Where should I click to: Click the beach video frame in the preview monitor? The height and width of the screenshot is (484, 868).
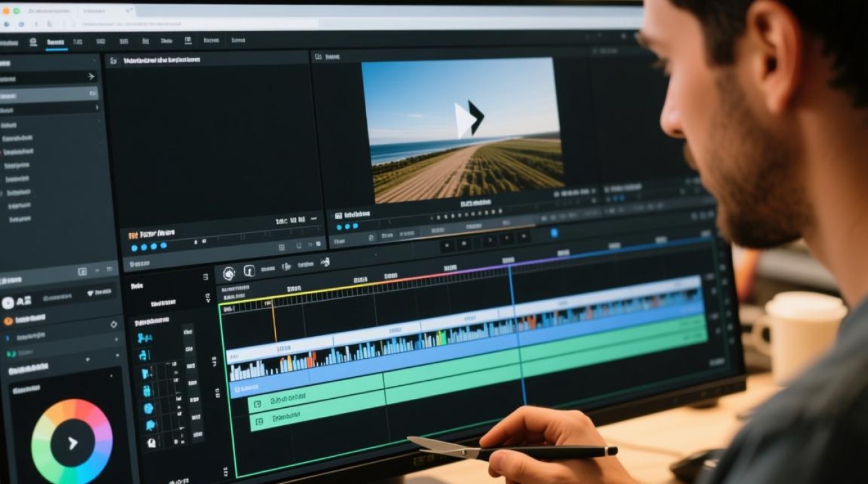[x=462, y=130]
